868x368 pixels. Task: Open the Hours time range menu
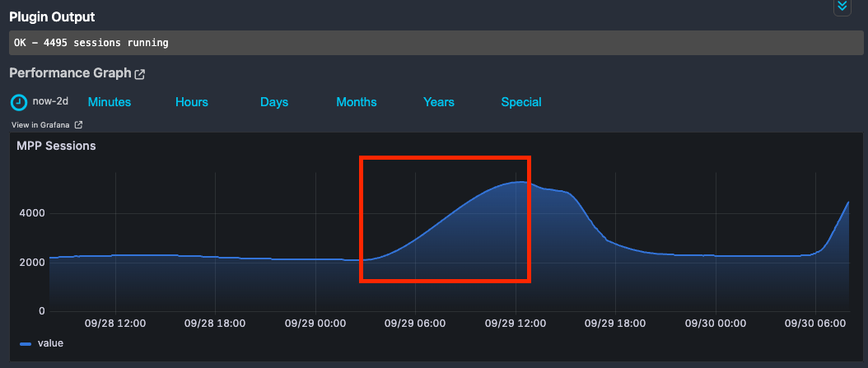[192, 102]
